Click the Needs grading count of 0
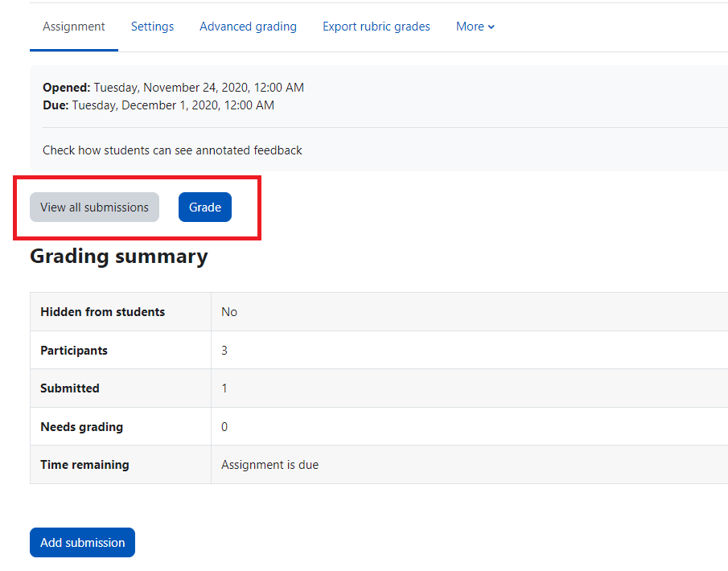The image size is (728, 571). pos(223,426)
